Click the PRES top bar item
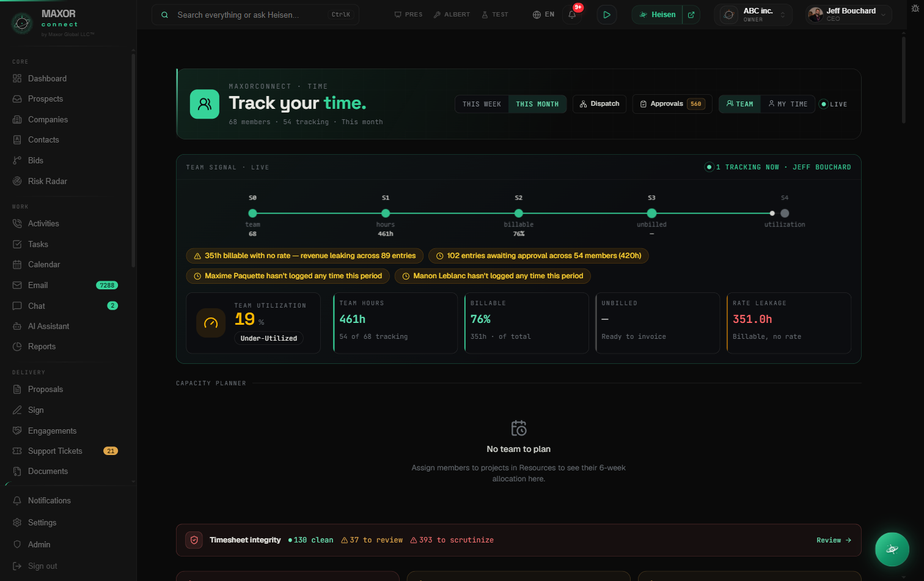Viewport: 924px width, 581px height. (x=408, y=14)
